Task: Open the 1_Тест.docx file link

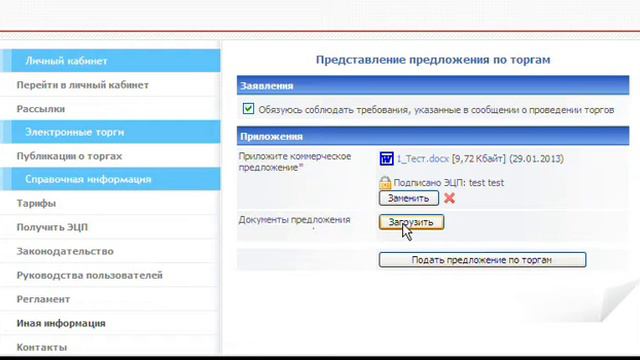Action: point(423,159)
